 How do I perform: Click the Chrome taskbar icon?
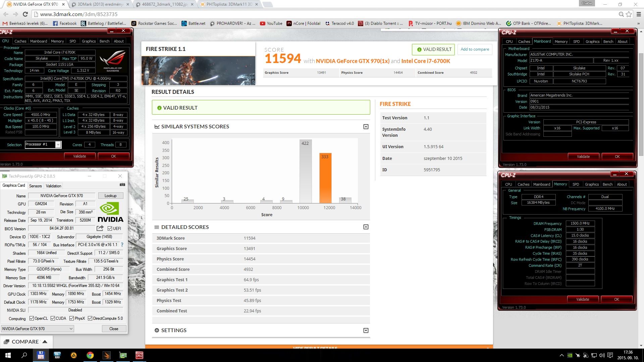[x=90, y=355]
